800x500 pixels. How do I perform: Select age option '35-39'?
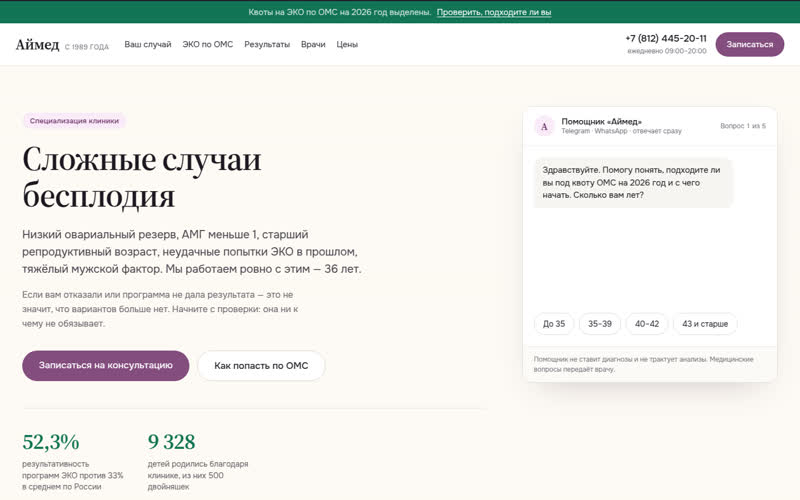click(599, 324)
